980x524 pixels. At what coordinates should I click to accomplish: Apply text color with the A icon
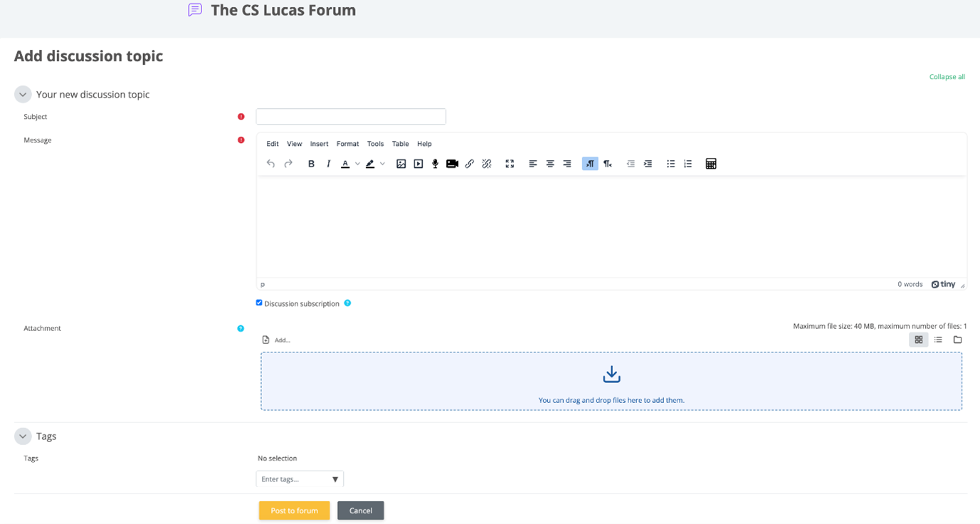[x=345, y=164]
